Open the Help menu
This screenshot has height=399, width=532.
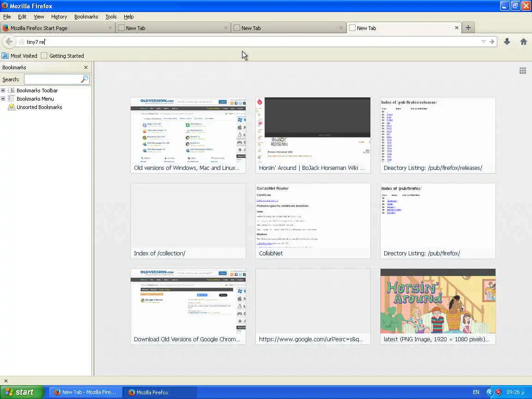click(128, 17)
